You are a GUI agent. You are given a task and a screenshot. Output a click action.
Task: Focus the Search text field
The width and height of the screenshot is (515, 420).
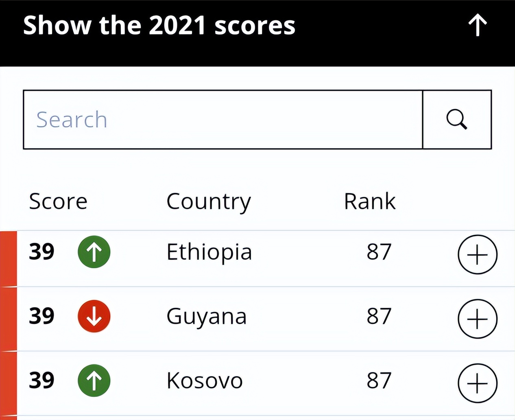click(x=223, y=120)
